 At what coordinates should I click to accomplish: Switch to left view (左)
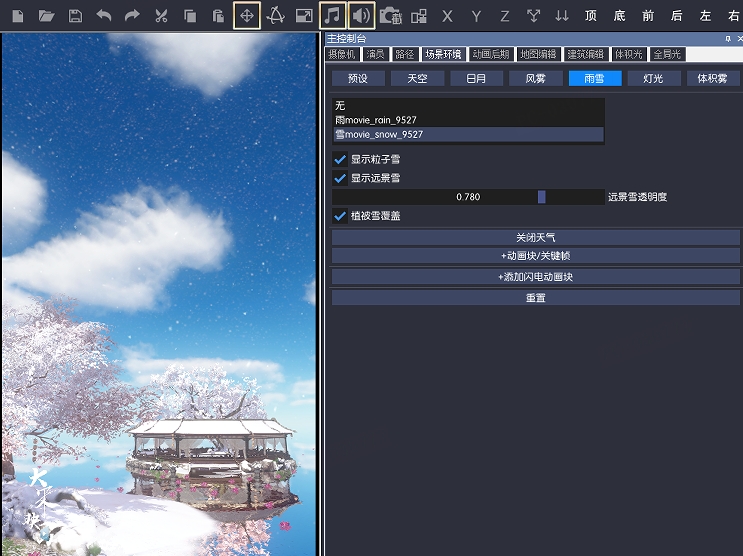coord(705,16)
